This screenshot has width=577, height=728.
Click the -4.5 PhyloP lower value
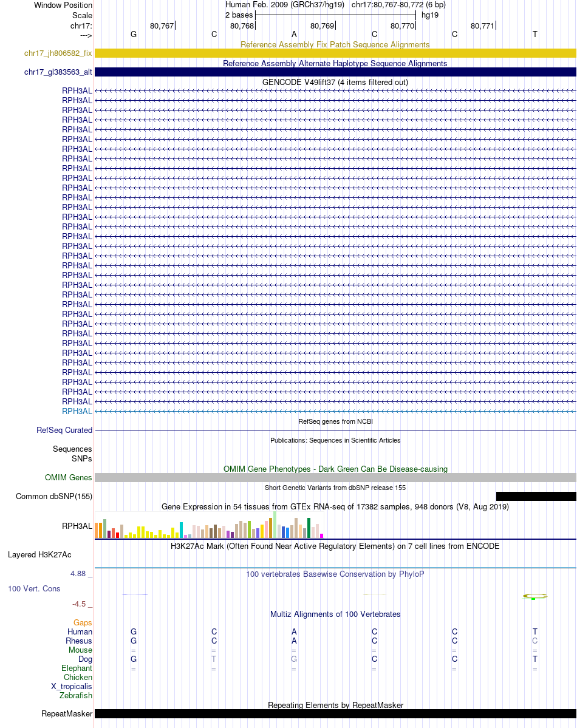click(x=79, y=604)
